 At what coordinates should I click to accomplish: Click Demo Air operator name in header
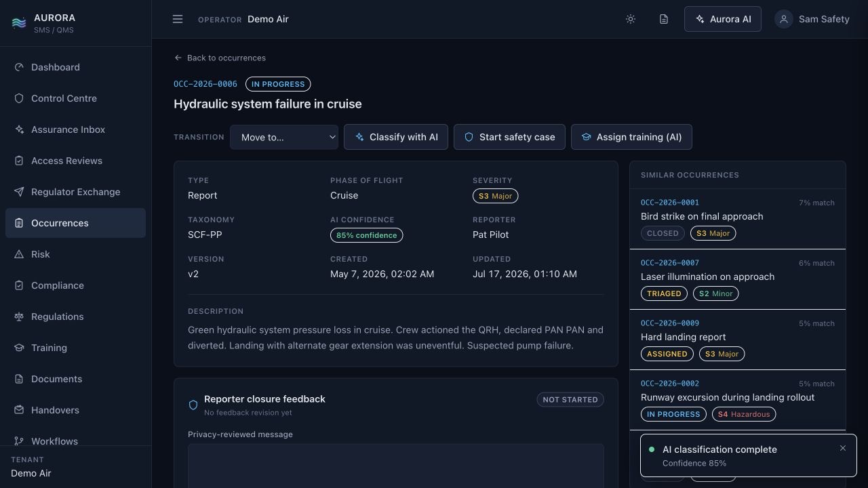(268, 19)
